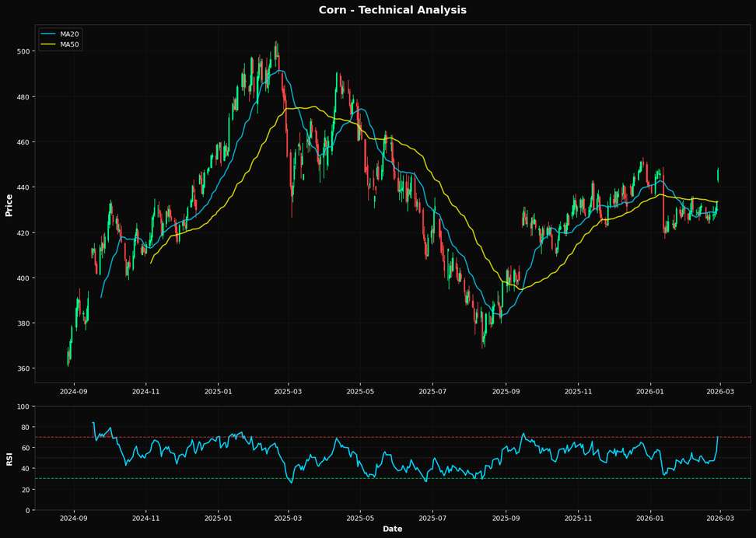Screen dimensions: 756x538
Task: Select the 480 price tick label
Action: coord(24,97)
